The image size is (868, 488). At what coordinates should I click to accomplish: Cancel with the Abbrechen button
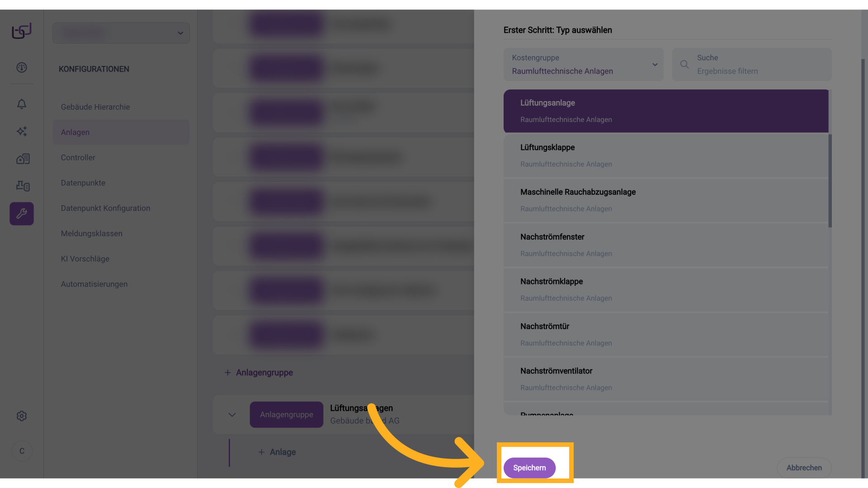(804, 468)
